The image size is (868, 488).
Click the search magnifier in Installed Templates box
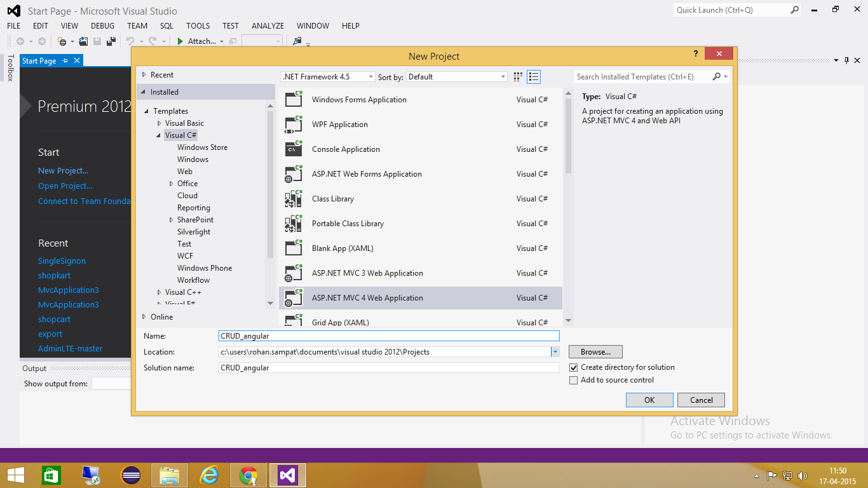[x=717, y=77]
